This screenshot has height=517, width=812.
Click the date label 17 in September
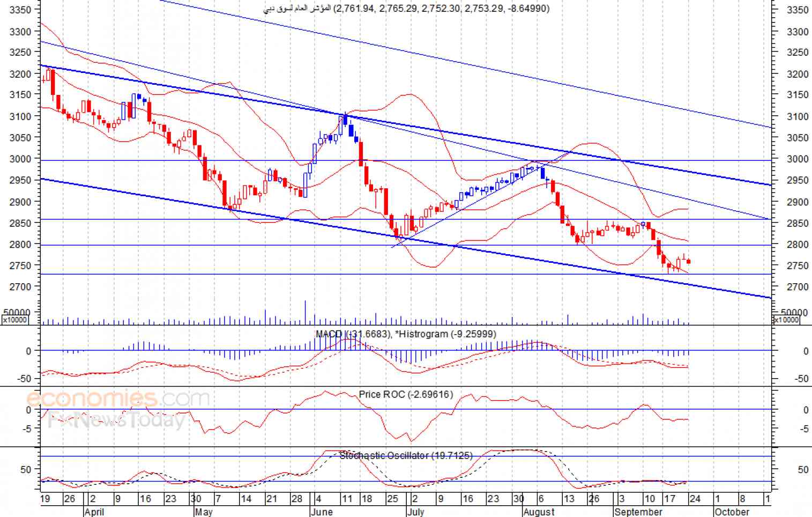coord(669,499)
